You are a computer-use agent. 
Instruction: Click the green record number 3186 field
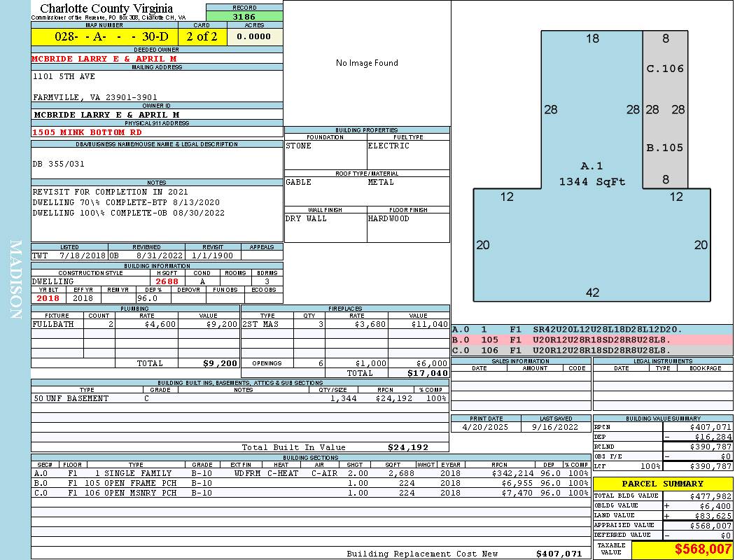pyautogui.click(x=244, y=16)
